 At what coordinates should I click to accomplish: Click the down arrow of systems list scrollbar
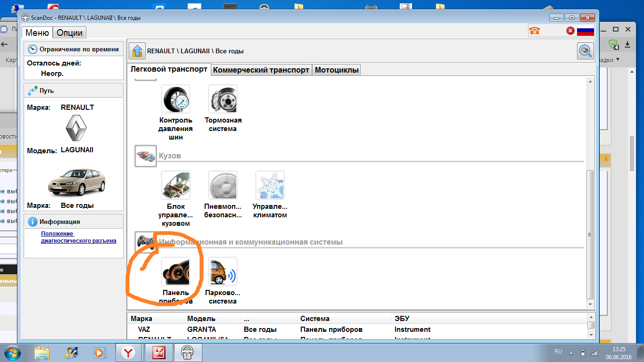[x=590, y=304]
